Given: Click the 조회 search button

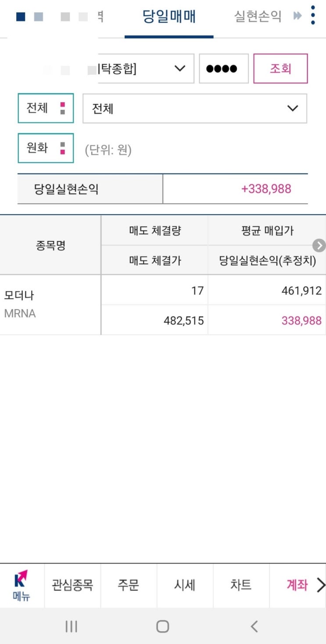Looking at the screenshot, I should (x=281, y=68).
